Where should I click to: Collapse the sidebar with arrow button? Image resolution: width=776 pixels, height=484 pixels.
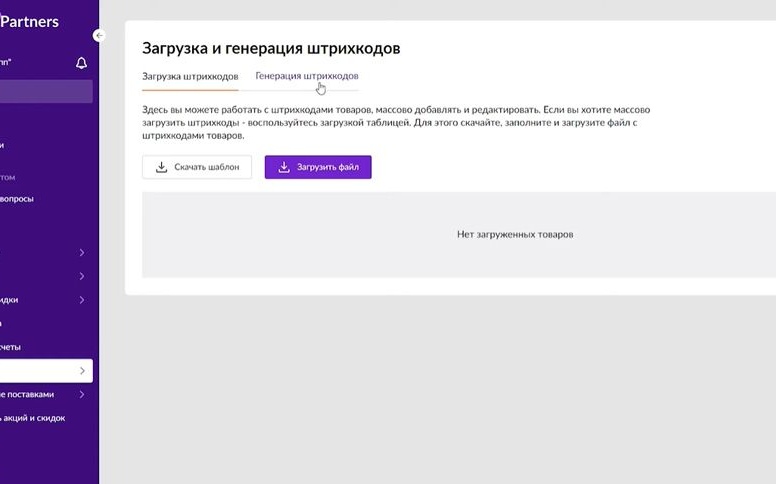pyautogui.click(x=99, y=35)
